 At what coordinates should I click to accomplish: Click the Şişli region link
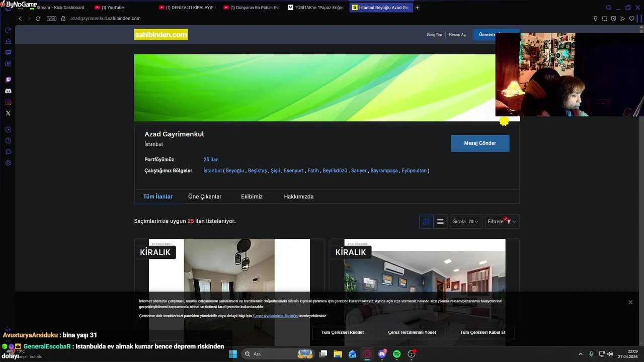pyautogui.click(x=275, y=170)
